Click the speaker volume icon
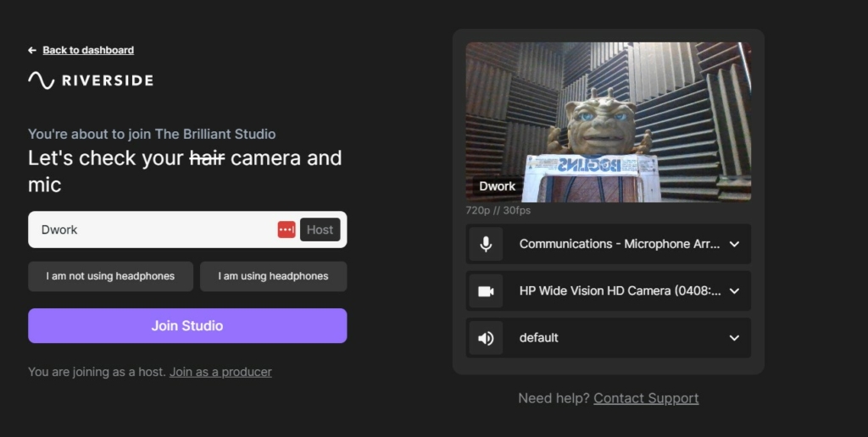The image size is (868, 437). [486, 338]
